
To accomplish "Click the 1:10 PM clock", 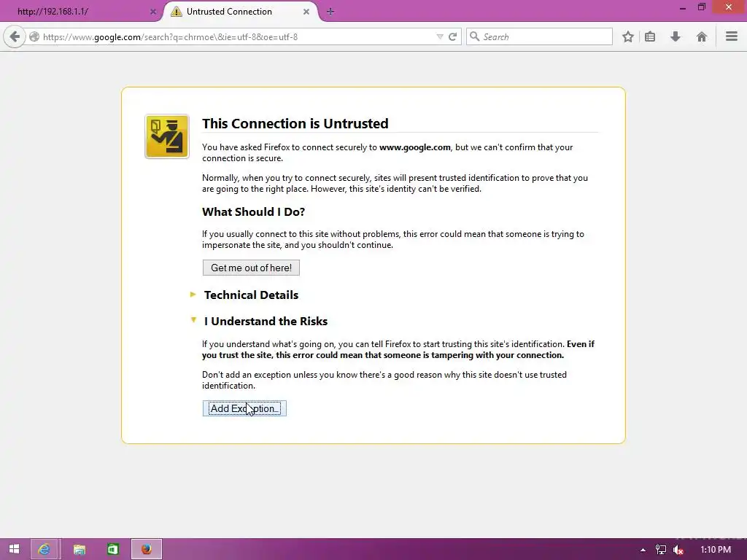I will coord(716,550).
